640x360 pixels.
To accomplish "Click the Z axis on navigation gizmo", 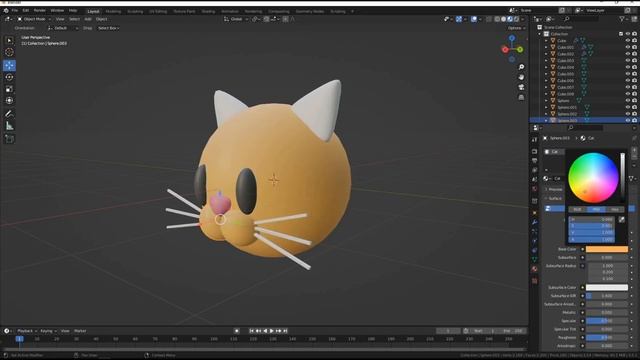I will (x=512, y=38).
